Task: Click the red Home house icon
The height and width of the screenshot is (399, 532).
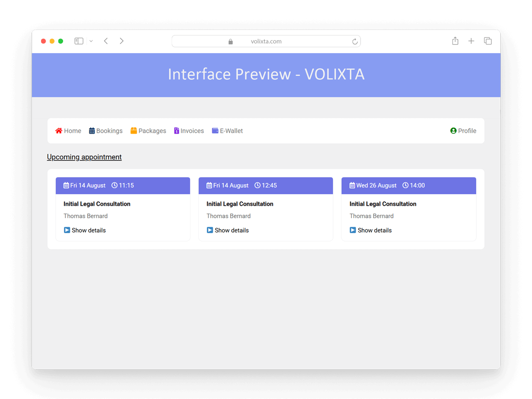Action: click(x=59, y=131)
